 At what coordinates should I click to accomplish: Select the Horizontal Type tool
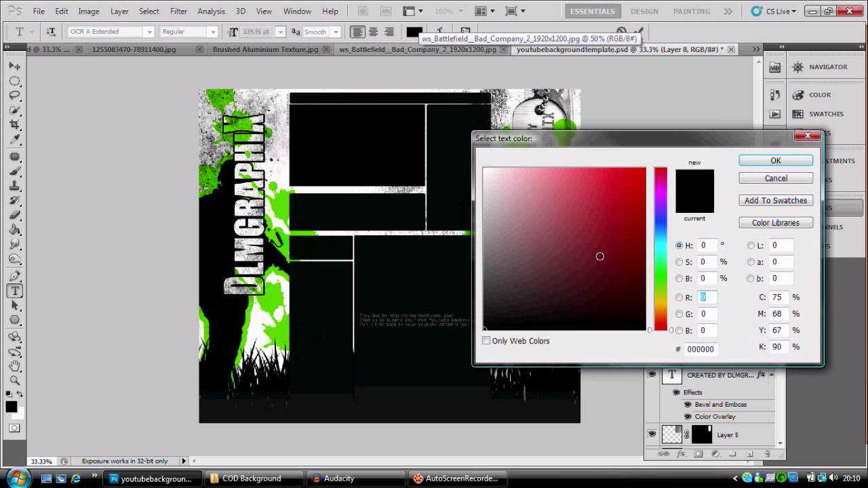[14, 291]
